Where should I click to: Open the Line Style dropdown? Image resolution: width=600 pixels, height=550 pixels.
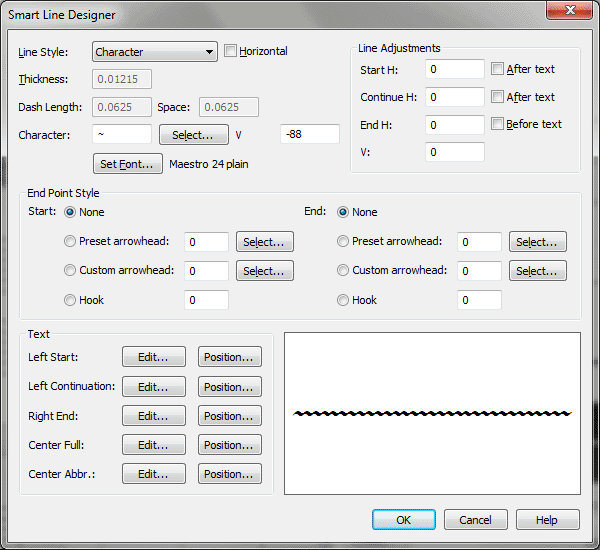pos(155,52)
